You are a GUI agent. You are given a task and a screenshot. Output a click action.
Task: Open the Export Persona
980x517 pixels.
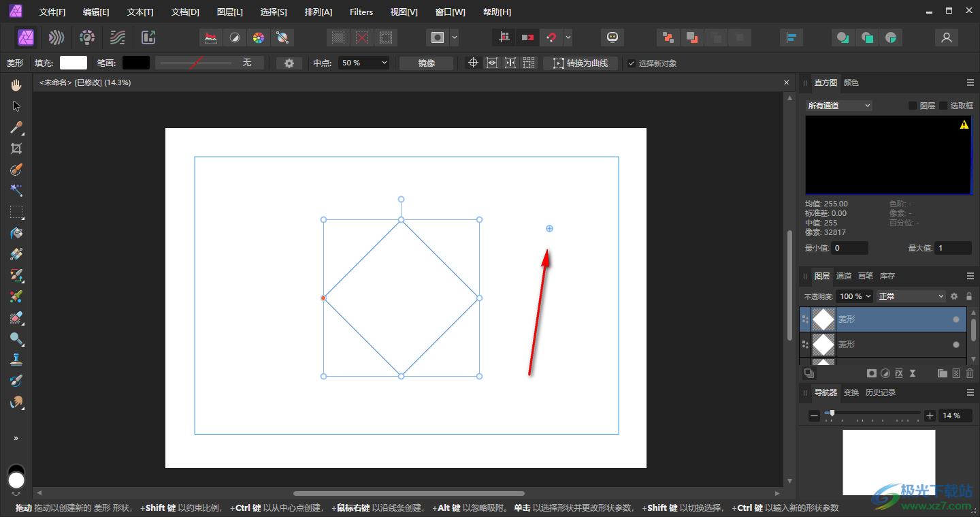148,37
